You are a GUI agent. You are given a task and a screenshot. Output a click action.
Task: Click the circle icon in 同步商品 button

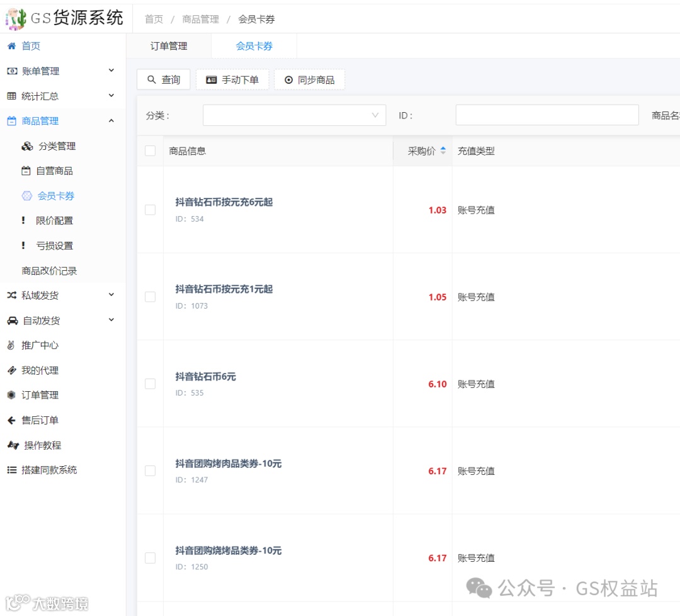pyautogui.click(x=288, y=80)
